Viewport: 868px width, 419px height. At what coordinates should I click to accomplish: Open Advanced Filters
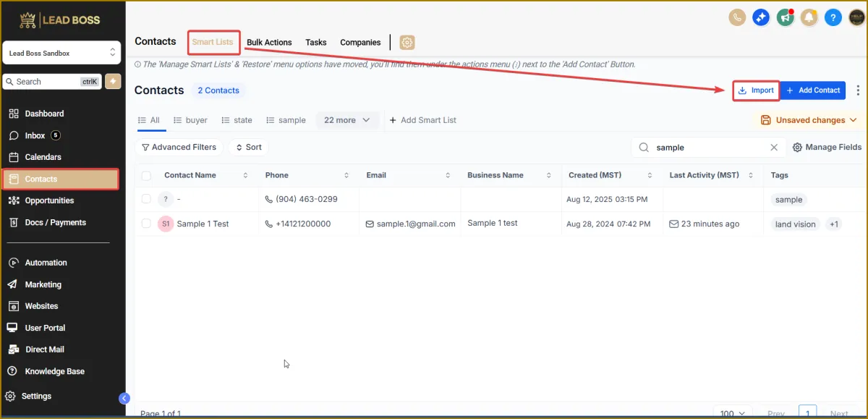tap(179, 147)
